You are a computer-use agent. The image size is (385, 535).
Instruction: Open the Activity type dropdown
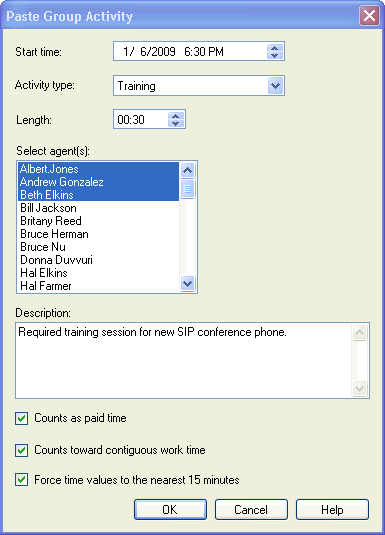pos(275,86)
